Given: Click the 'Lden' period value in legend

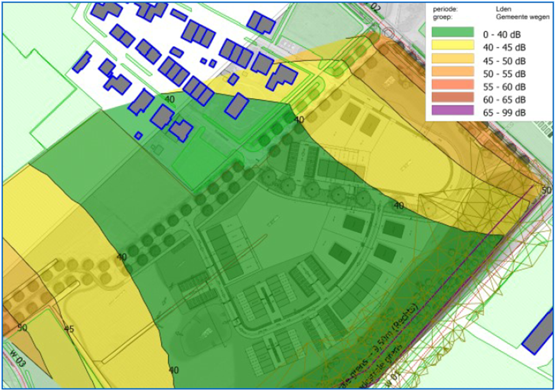Looking at the screenshot, I should [x=503, y=9].
